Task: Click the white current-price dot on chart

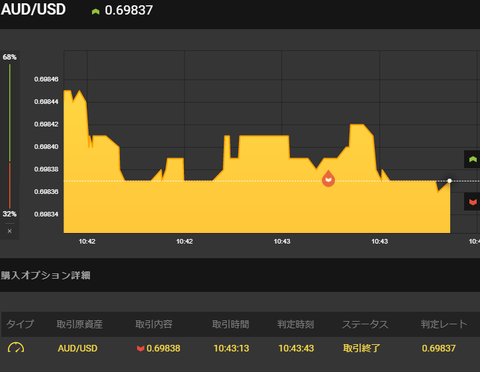Action: [x=449, y=181]
